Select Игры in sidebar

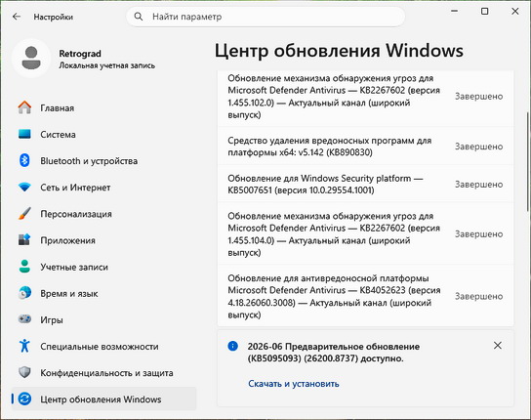tap(104, 319)
